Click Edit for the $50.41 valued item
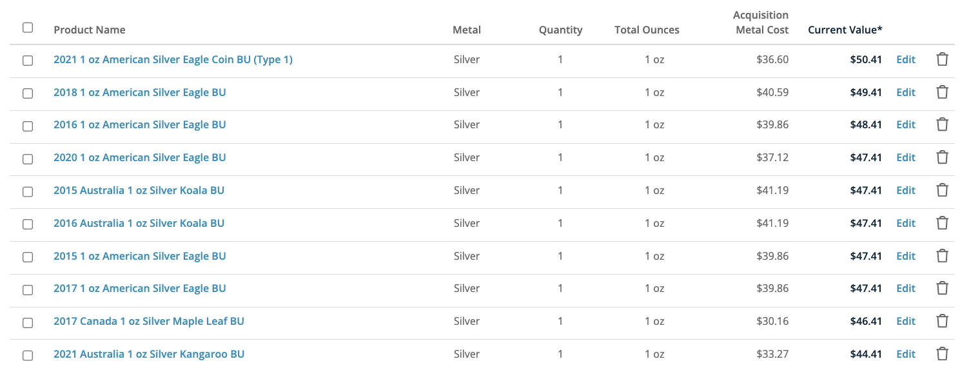980x379 pixels. (x=906, y=60)
